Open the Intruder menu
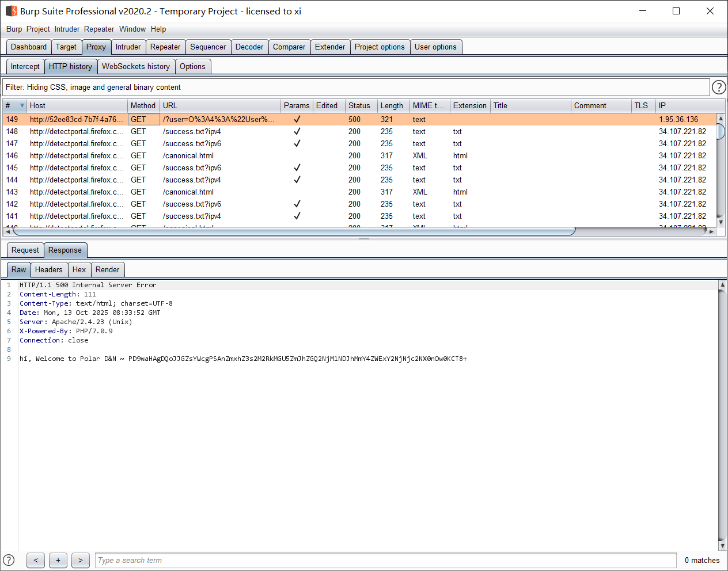Image resolution: width=728 pixels, height=571 pixels. pyautogui.click(x=67, y=29)
